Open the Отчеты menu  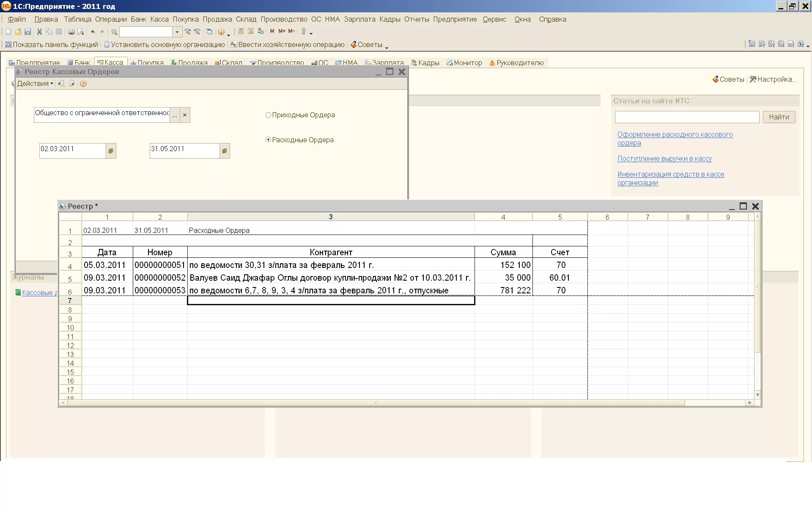pos(416,19)
